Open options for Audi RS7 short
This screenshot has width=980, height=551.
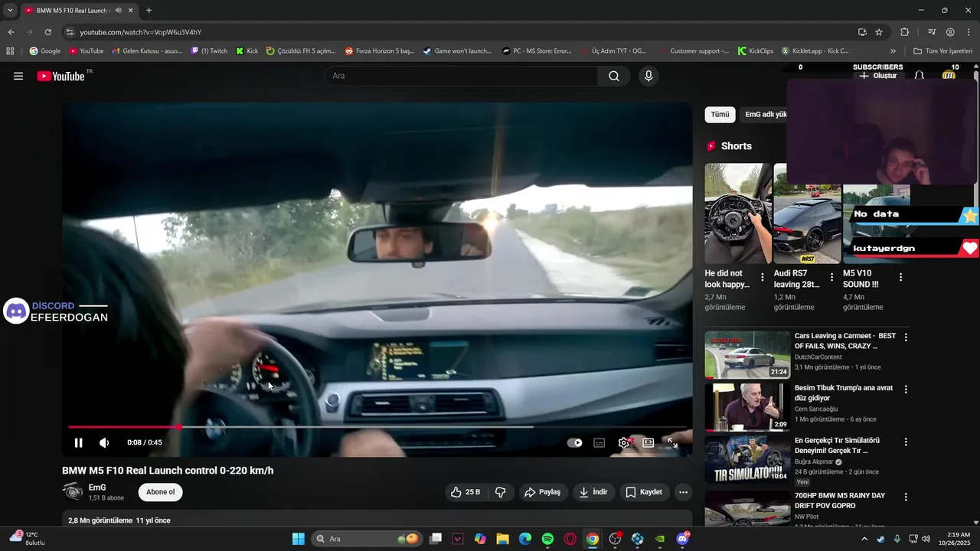(x=831, y=277)
